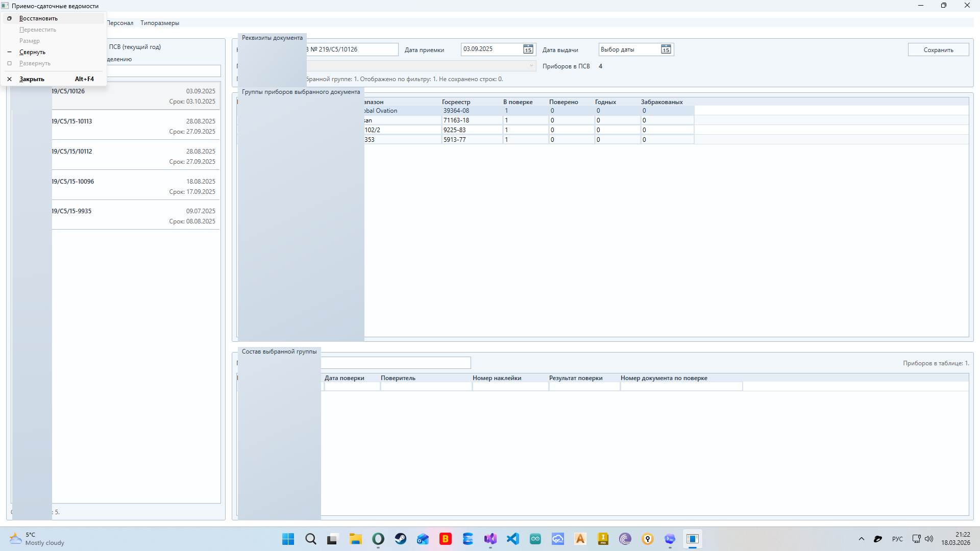Open Outlook from the taskbar
The image size is (980, 551).
(423, 539)
